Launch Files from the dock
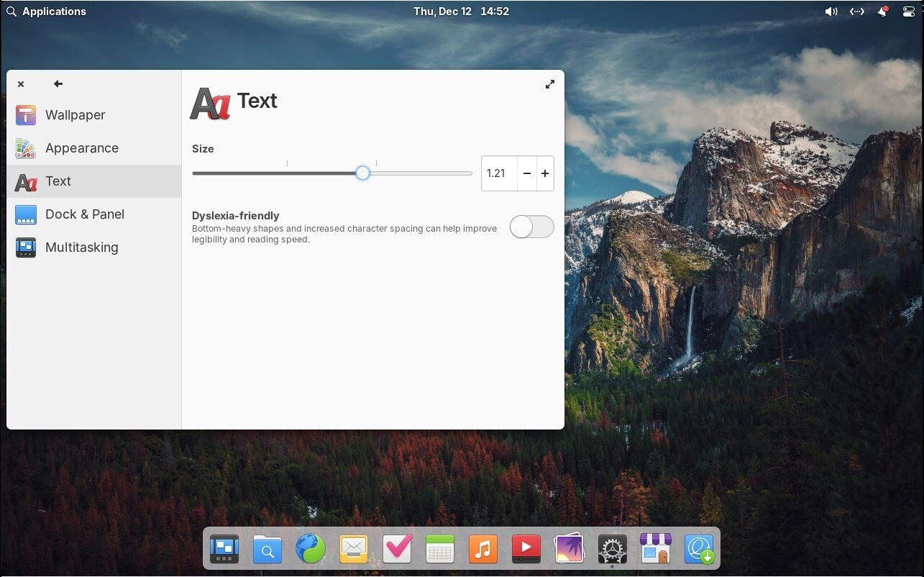The height and width of the screenshot is (577, 924). [x=267, y=549]
